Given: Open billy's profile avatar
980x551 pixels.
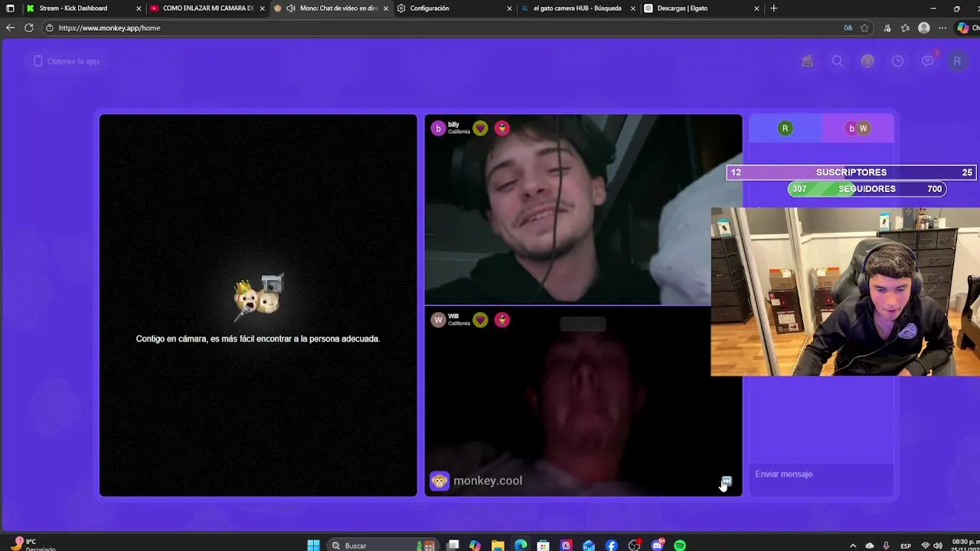Looking at the screenshot, I should (x=438, y=128).
